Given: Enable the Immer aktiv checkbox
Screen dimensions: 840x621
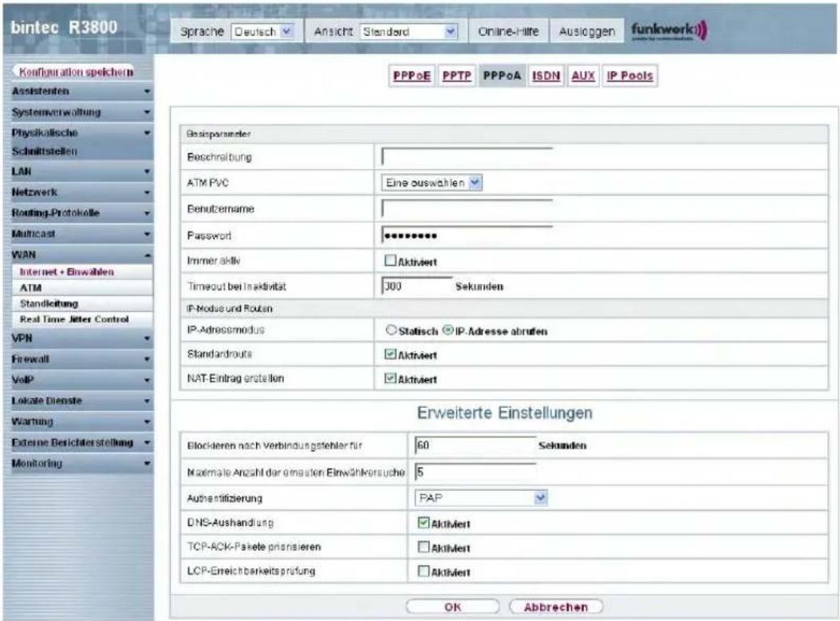Looking at the screenshot, I should [390, 260].
